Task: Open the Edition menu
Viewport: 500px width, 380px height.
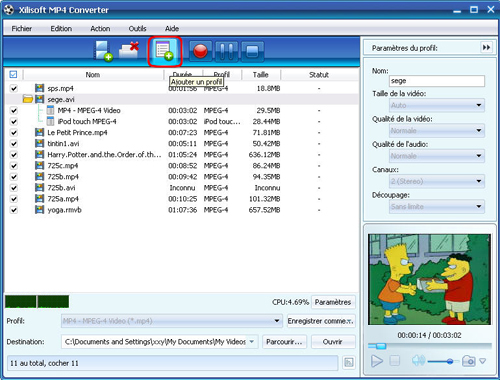Action: coord(61,29)
